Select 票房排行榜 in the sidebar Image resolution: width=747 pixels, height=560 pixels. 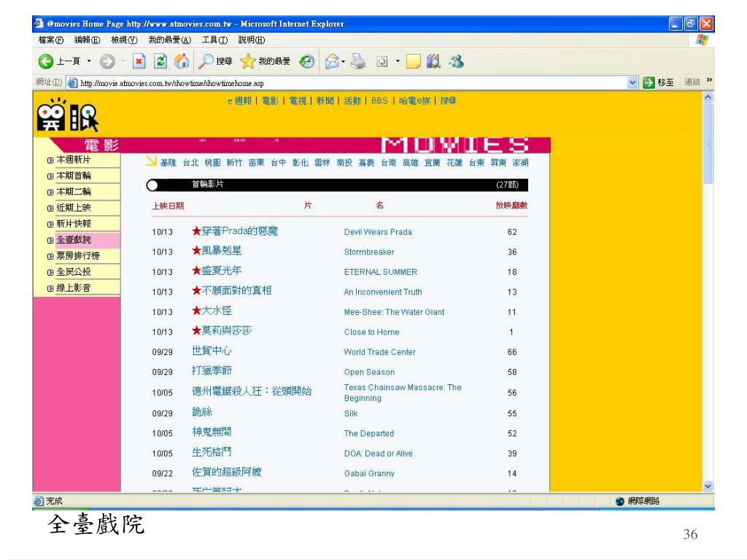78,256
